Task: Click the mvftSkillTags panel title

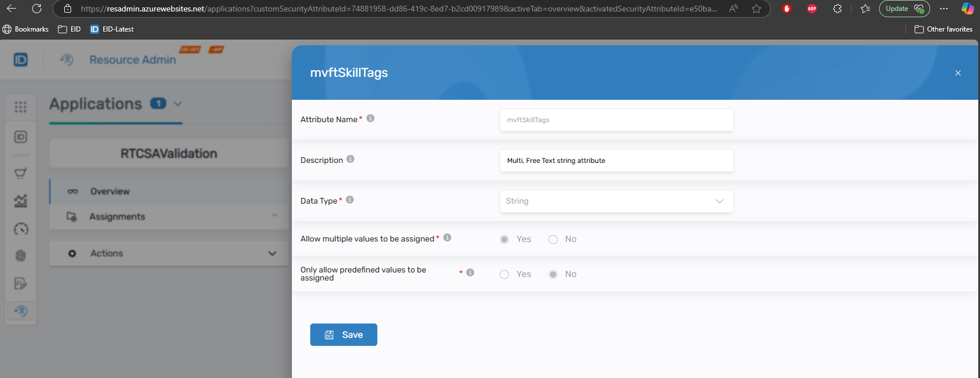Action: coord(349,73)
